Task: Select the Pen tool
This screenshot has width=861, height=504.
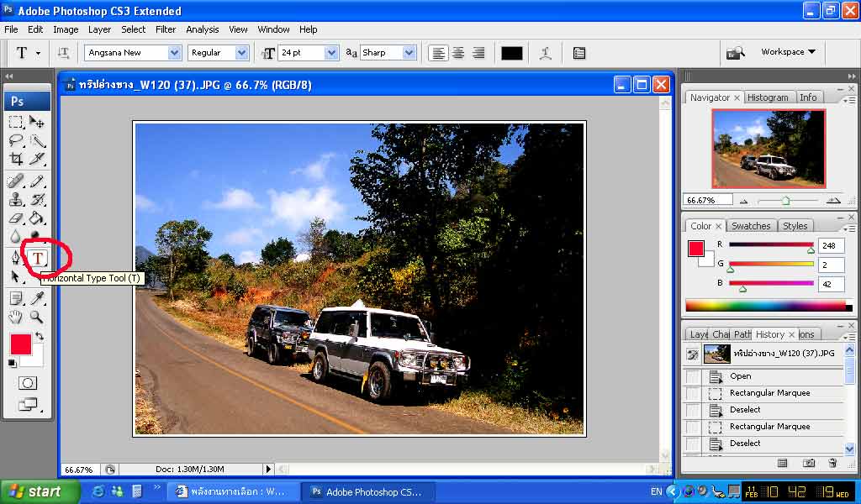Action: (x=16, y=258)
